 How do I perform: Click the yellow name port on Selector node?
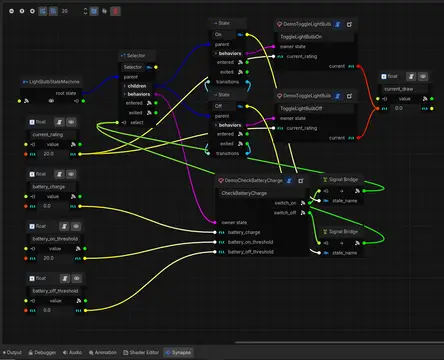[x=156, y=67]
